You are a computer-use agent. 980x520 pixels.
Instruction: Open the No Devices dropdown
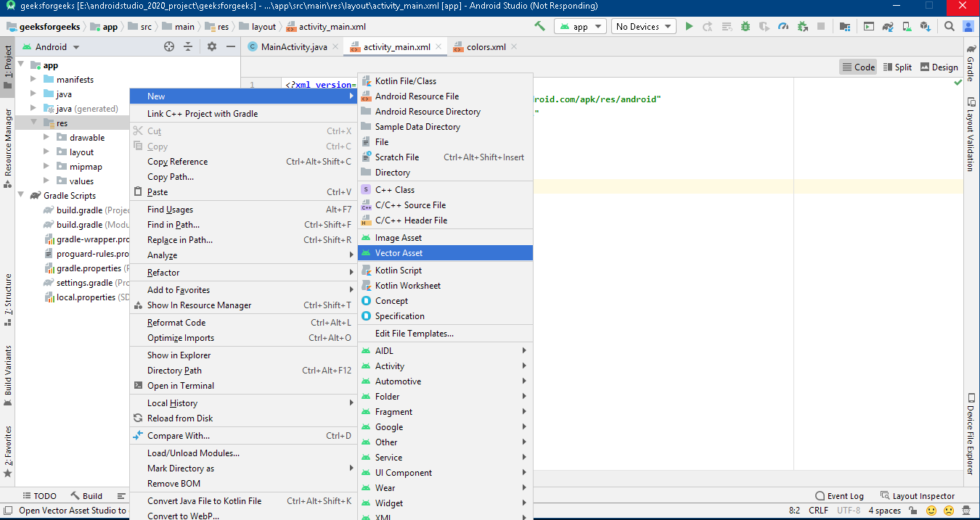click(643, 26)
